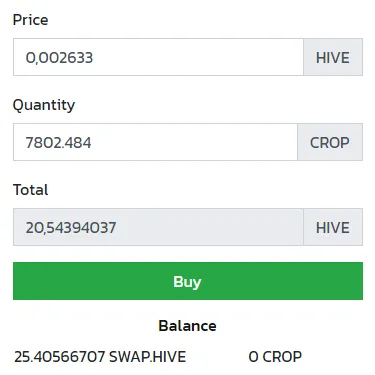This screenshot has width=375, height=375.
Task: Use the 25.40566707 SWAP.HIVE balance
Action: [x=100, y=357]
